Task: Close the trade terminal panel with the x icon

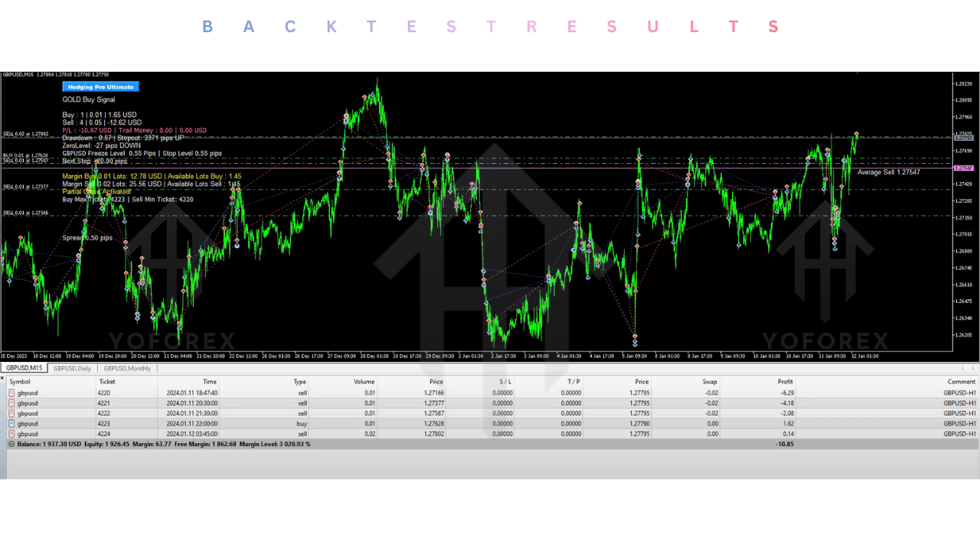Action: pyautogui.click(x=2, y=377)
